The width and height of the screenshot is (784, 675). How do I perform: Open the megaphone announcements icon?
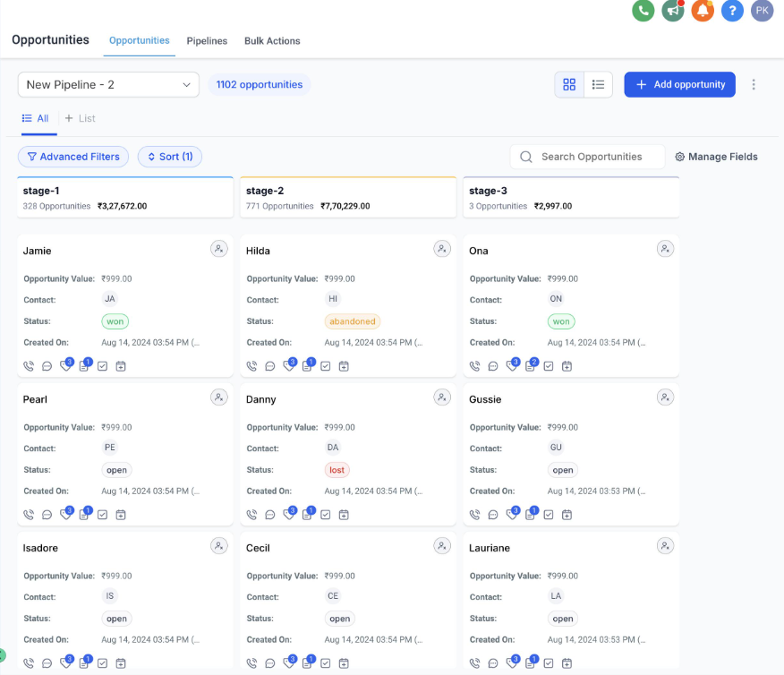pos(673,10)
